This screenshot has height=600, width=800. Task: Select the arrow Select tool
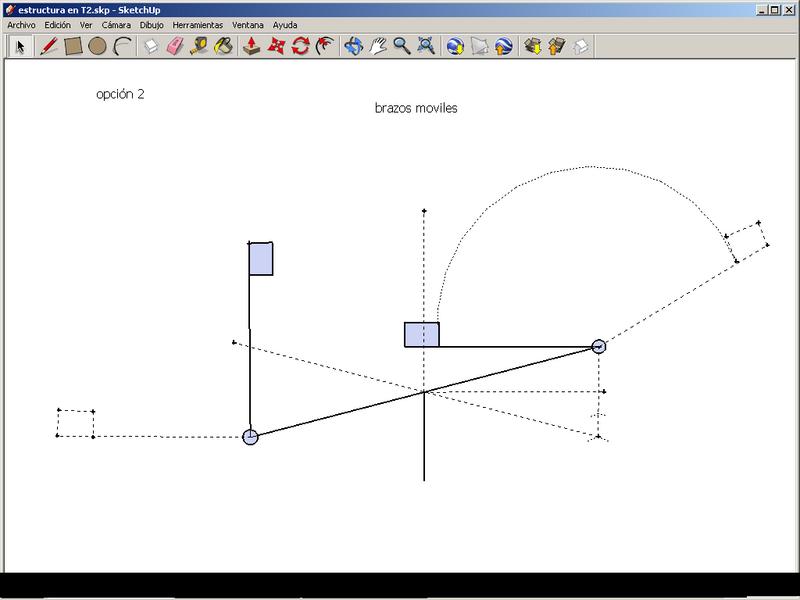(20, 46)
